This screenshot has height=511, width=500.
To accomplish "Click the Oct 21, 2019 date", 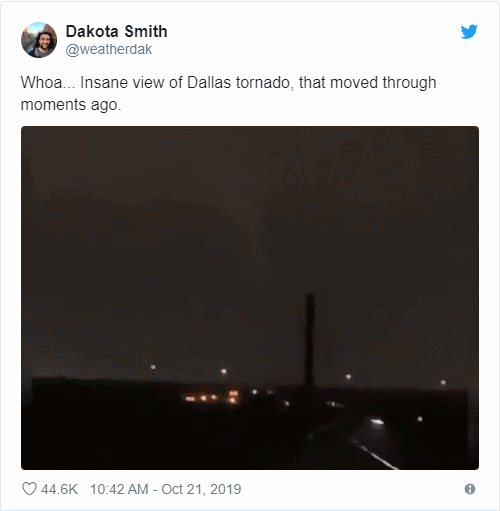I will click(201, 489).
